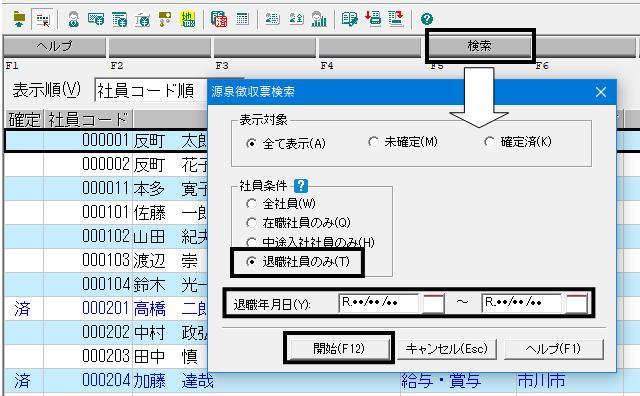Click the yellow 地 TAX toolbar icon

(x=188, y=19)
